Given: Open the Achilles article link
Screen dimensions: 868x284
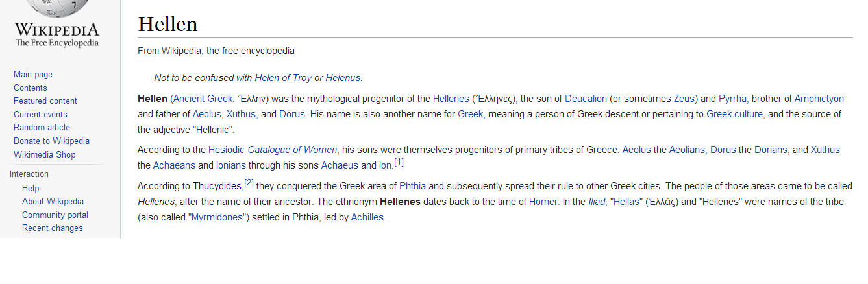Looking at the screenshot, I should point(367,217).
